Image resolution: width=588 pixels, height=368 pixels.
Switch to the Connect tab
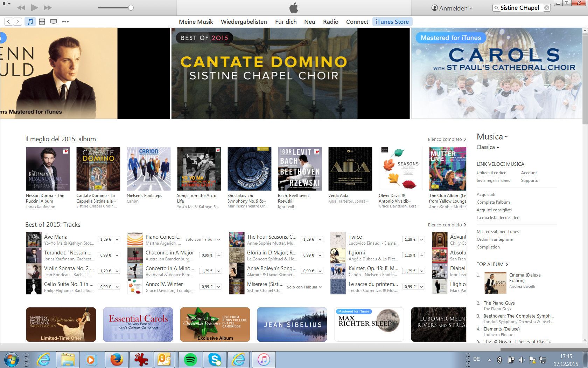(x=357, y=22)
